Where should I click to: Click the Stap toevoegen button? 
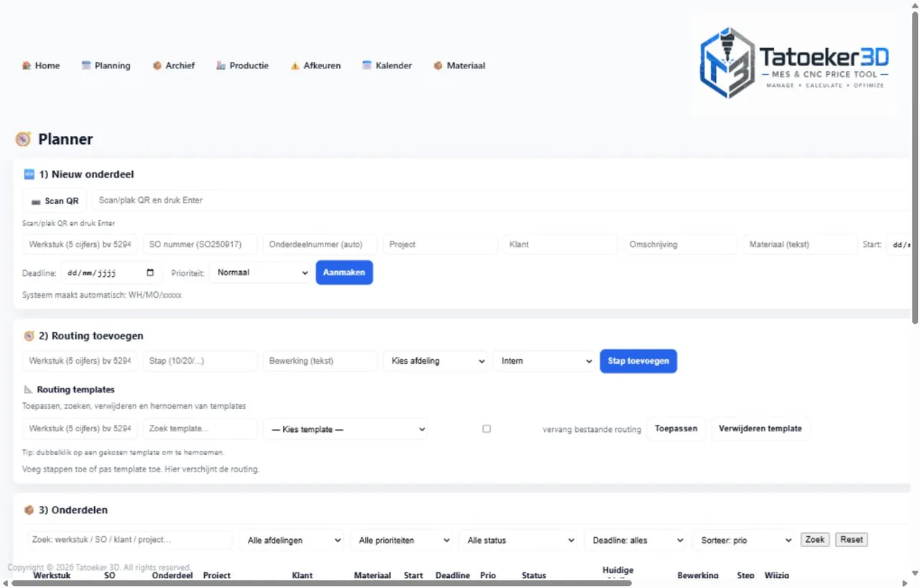click(x=638, y=361)
